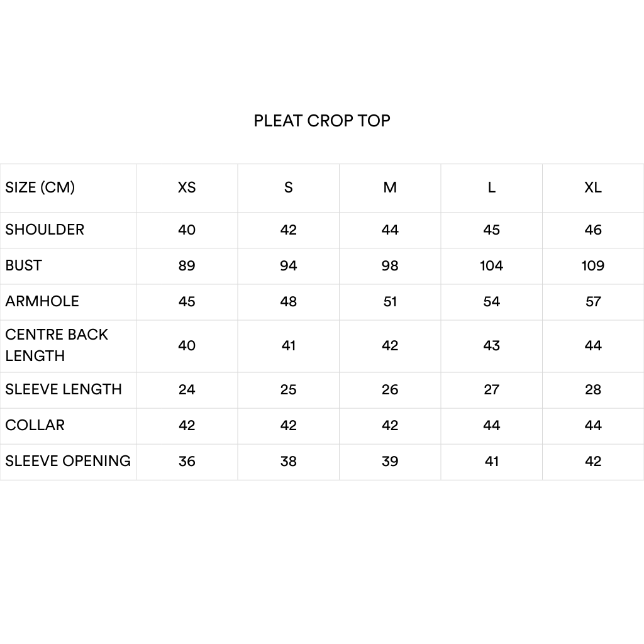Select the M size column header
Image resolution: width=644 pixels, height=644 pixels.
[390, 187]
